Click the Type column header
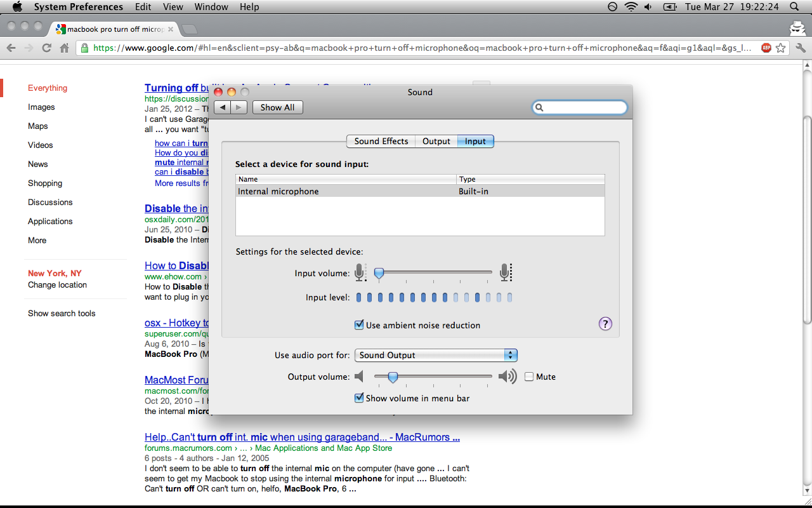This screenshot has width=812, height=508. [530, 179]
